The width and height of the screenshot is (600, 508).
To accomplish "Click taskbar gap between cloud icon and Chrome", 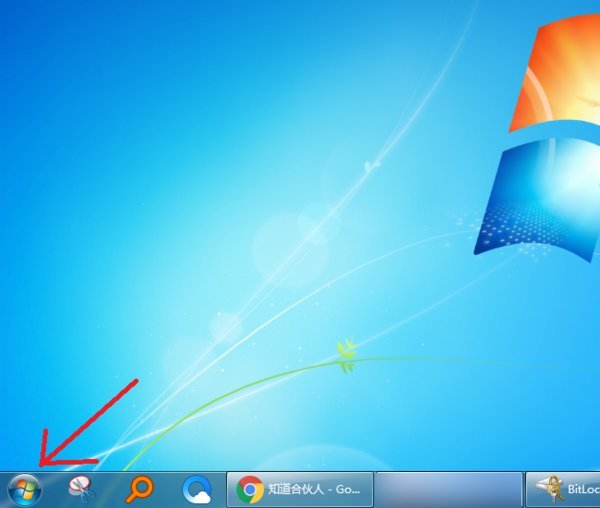I will (x=222, y=489).
